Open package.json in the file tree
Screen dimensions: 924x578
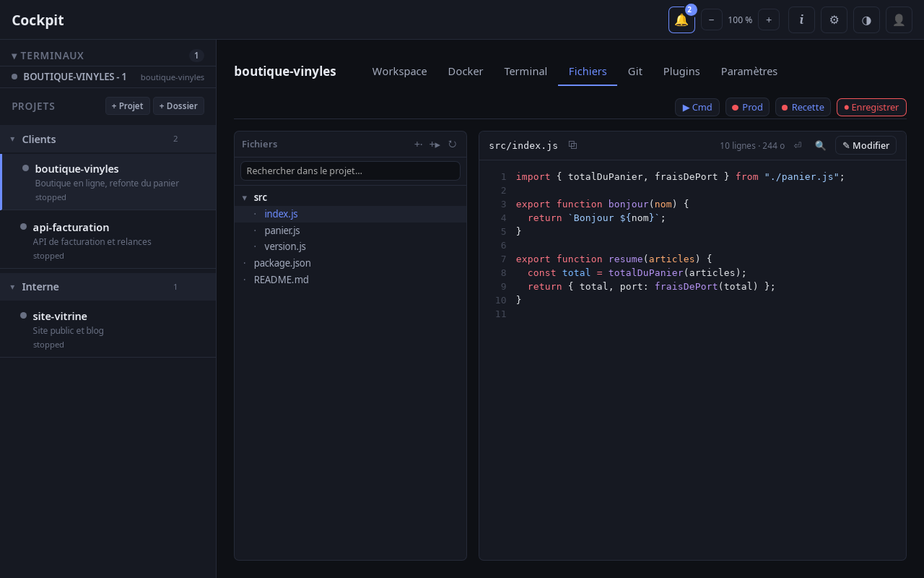(350, 263)
